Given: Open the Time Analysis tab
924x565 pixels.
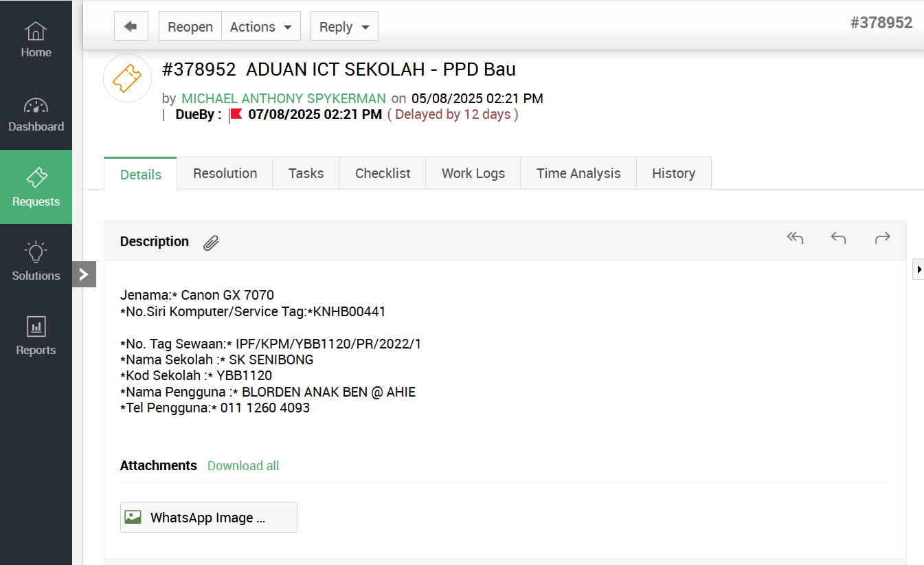Looking at the screenshot, I should click(x=578, y=173).
